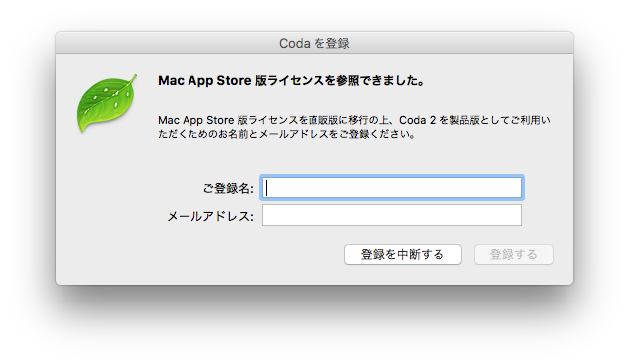The height and width of the screenshot is (364, 629).
Task: Click the Coda を登録 window title
Action: pos(314,43)
